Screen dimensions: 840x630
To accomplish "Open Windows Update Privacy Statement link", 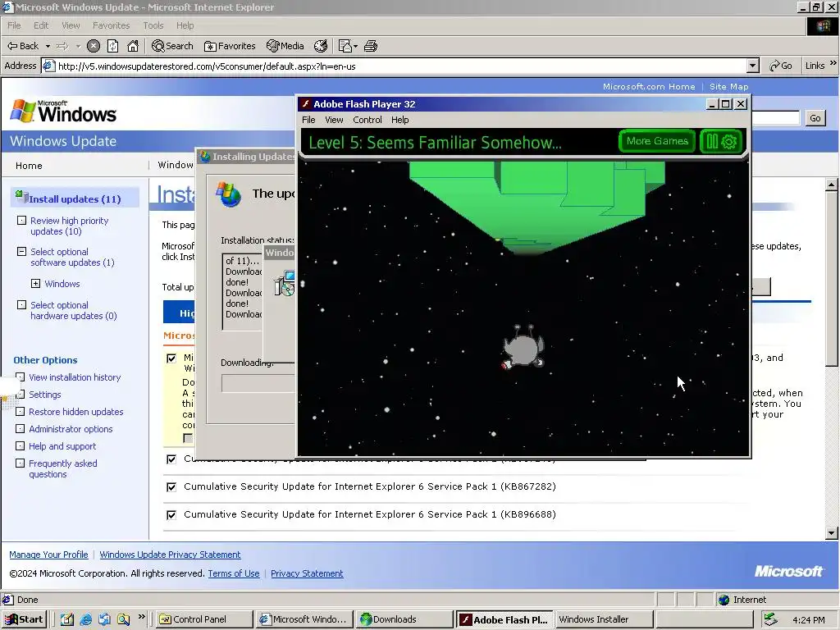I will coord(170,555).
